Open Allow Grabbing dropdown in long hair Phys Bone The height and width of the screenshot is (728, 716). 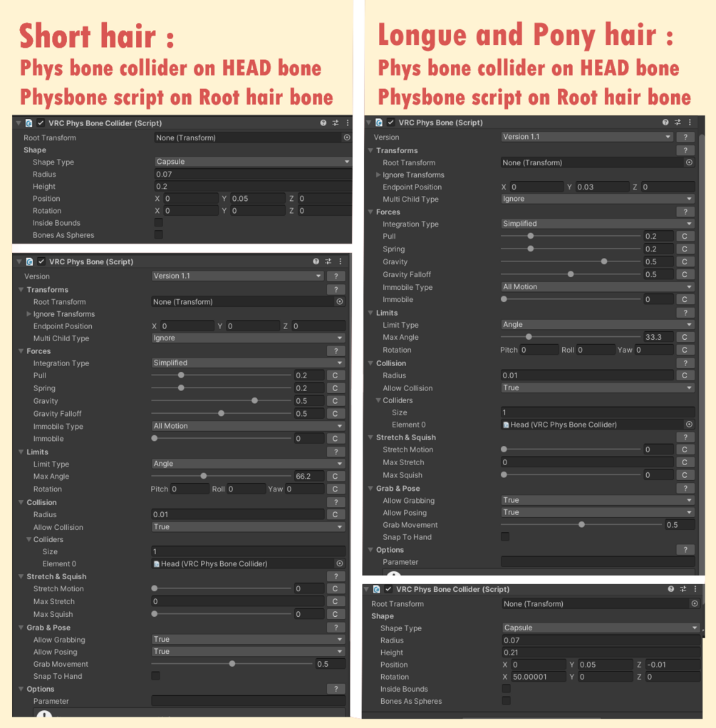[x=598, y=500]
